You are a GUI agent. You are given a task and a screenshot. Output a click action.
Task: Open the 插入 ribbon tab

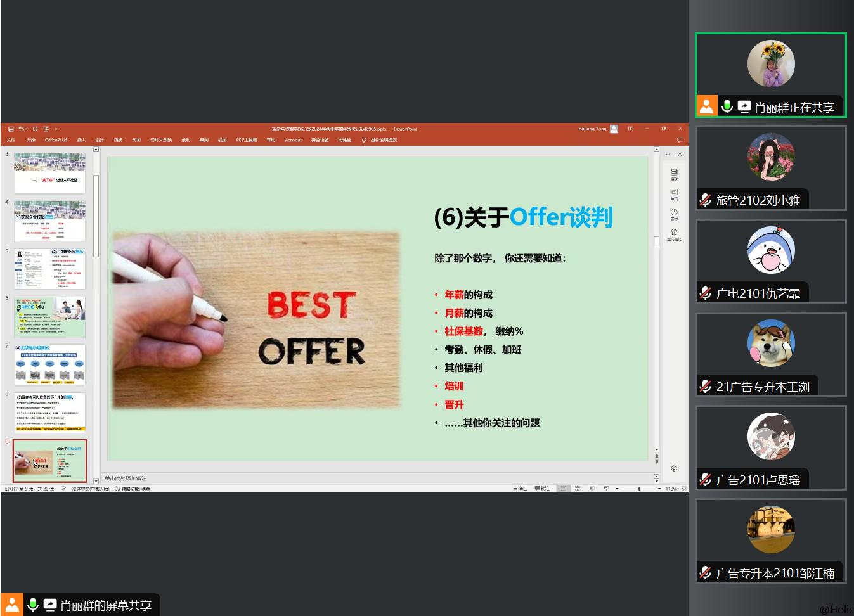tap(81, 140)
